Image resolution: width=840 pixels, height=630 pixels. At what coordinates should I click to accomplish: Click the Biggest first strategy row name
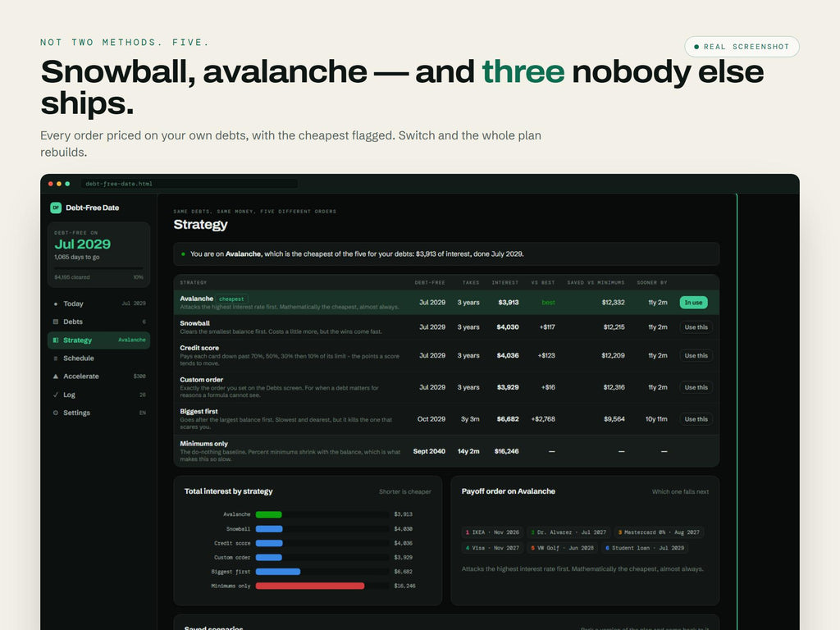tap(199, 412)
